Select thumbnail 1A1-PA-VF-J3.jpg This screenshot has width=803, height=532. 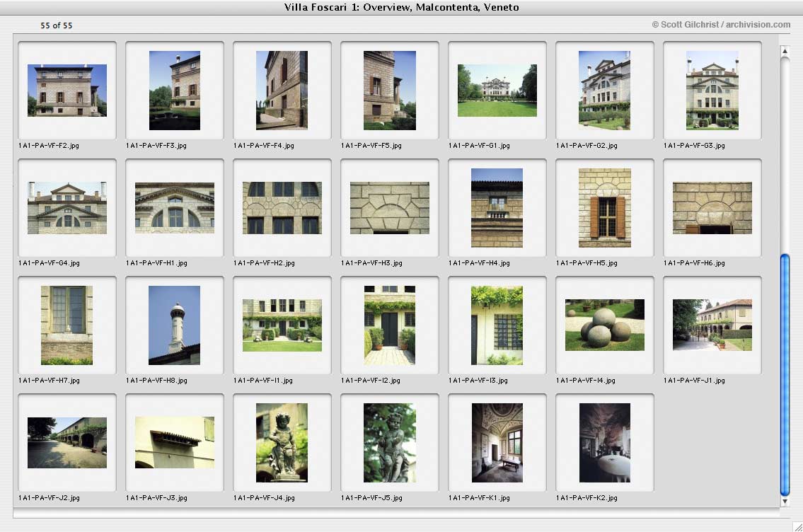175,442
